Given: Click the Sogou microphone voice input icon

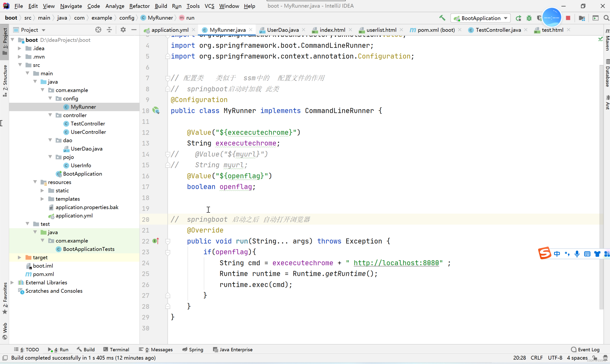Looking at the screenshot, I should coord(577,254).
